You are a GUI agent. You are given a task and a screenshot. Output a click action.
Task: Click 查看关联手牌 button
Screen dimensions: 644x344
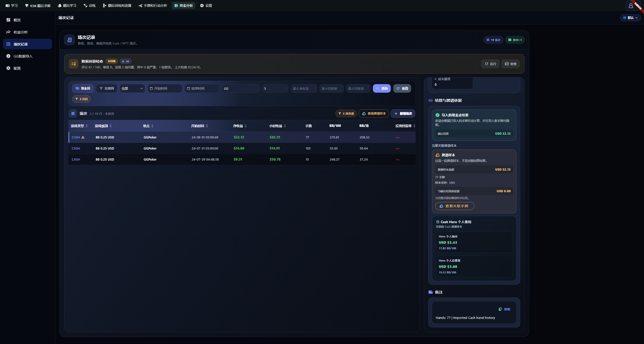455,206
